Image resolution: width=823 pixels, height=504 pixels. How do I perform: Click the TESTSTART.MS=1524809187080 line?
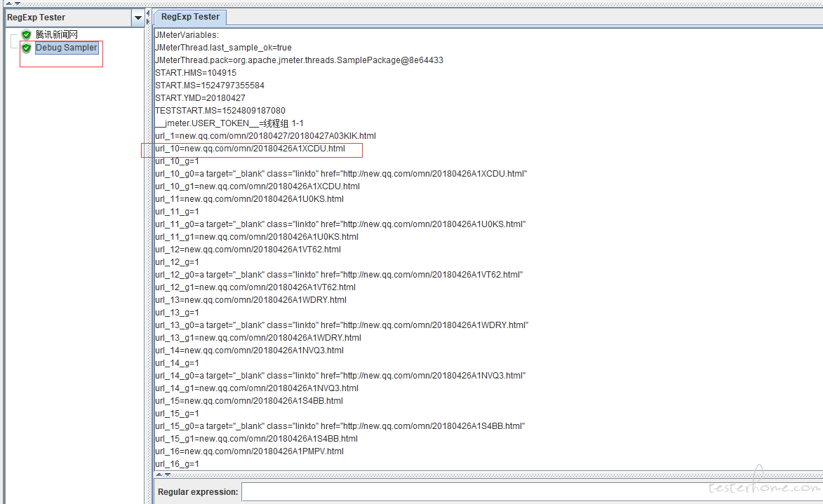220,111
